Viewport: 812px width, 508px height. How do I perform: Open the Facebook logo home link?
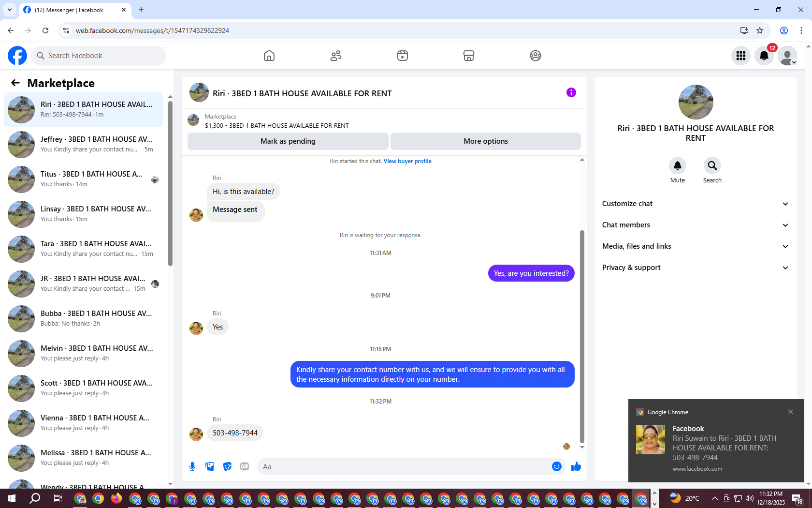tap(17, 56)
